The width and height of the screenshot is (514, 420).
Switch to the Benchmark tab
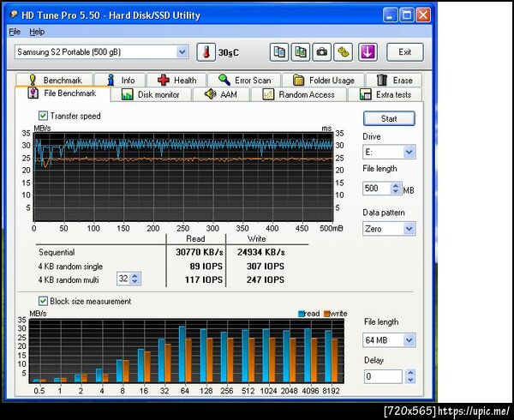point(55,80)
